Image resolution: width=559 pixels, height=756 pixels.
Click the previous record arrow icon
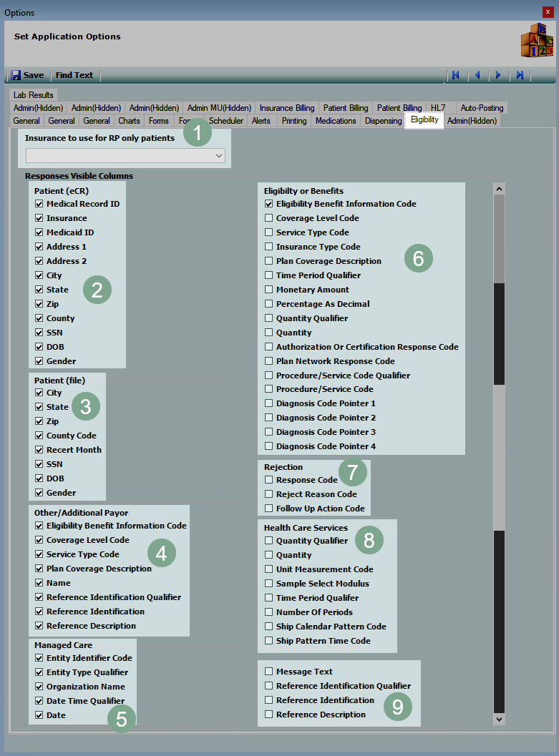tap(477, 75)
